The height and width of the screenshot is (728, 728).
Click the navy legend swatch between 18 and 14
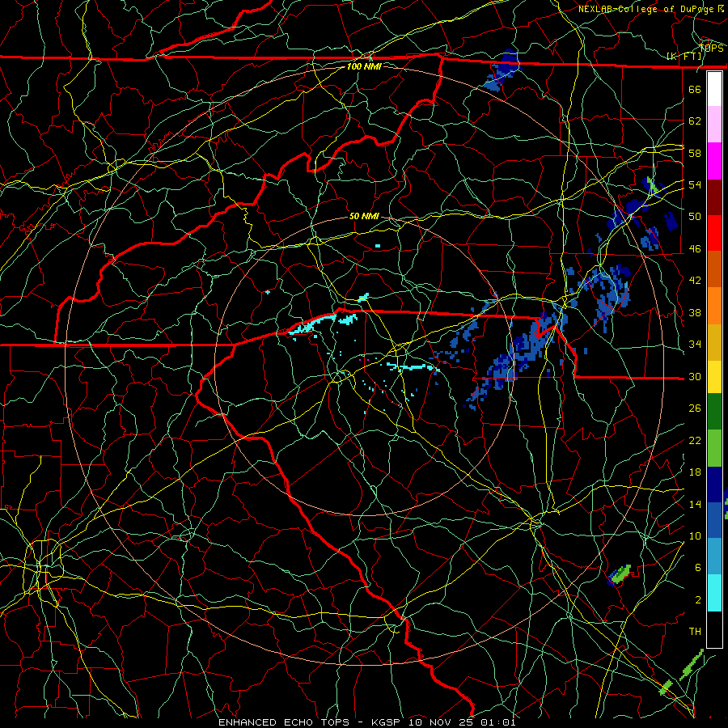click(x=714, y=485)
